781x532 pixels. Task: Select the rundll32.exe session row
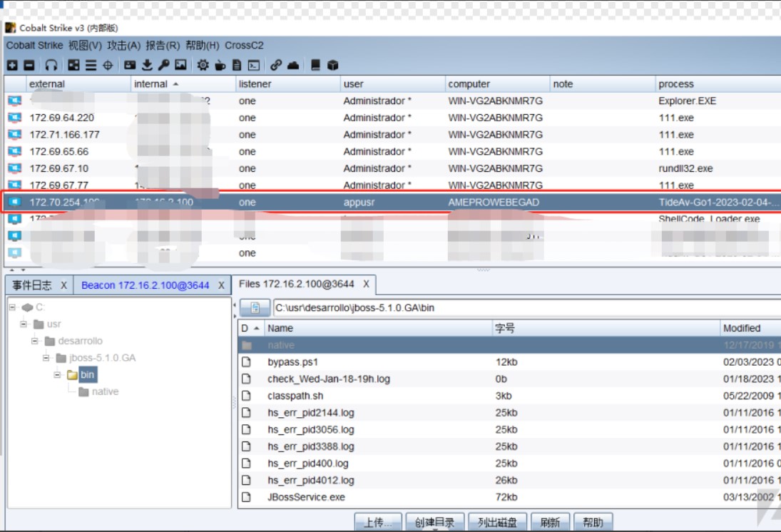393,168
